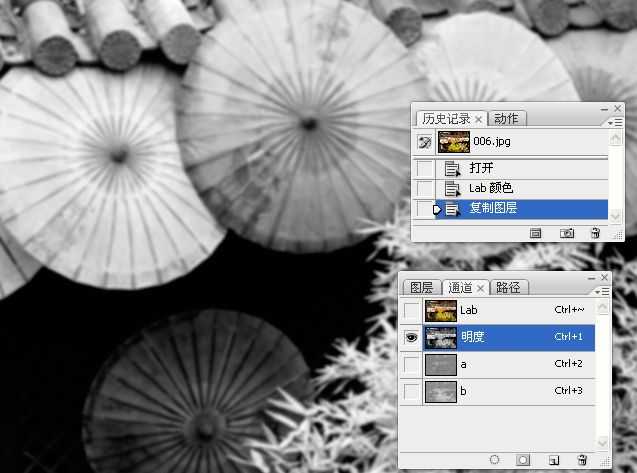Create new channel icon
Image resolution: width=637 pixels, height=473 pixels.
tap(552, 460)
